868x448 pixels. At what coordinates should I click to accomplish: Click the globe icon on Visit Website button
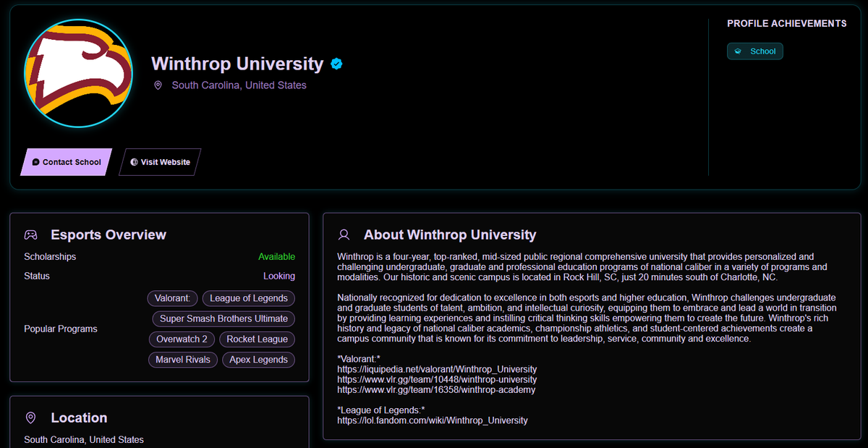tap(133, 162)
